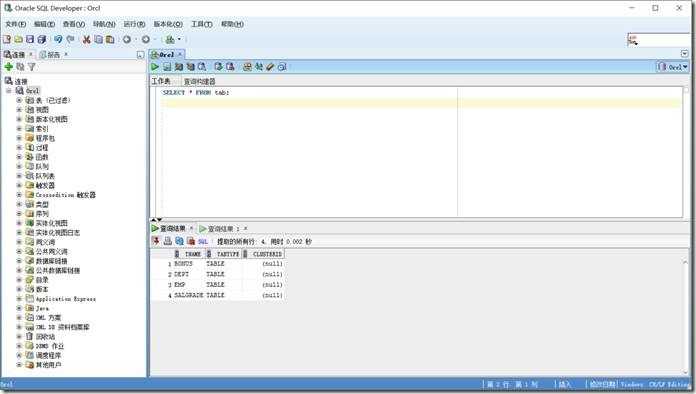696x394 pixels.
Task: Expand the 索引 node in the tree
Action: tap(19, 129)
